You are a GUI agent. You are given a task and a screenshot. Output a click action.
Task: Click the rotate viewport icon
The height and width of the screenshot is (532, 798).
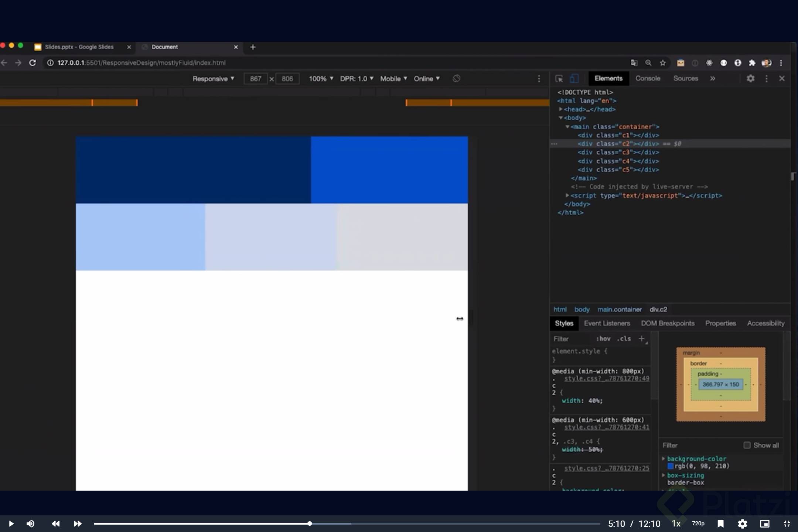point(456,78)
